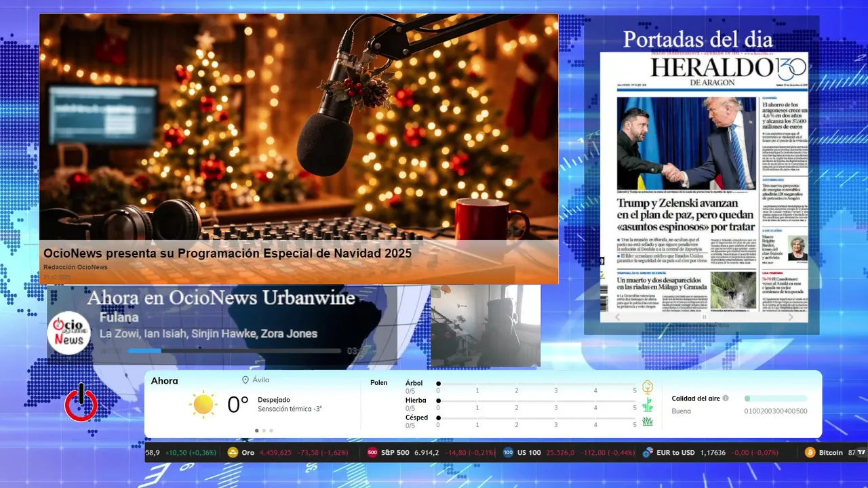The height and width of the screenshot is (488, 868).
Task: Click the S&P 500 value 6.914,2
Action: coord(427,453)
